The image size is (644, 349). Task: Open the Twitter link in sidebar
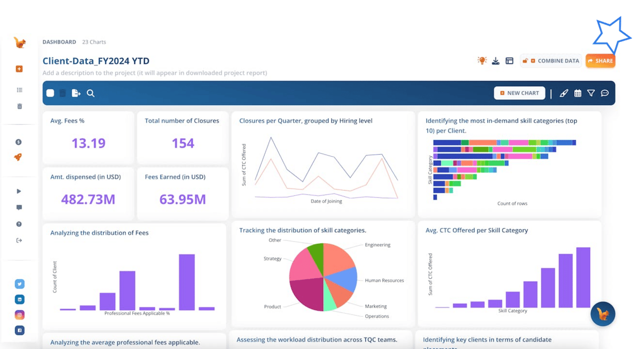coord(19,284)
